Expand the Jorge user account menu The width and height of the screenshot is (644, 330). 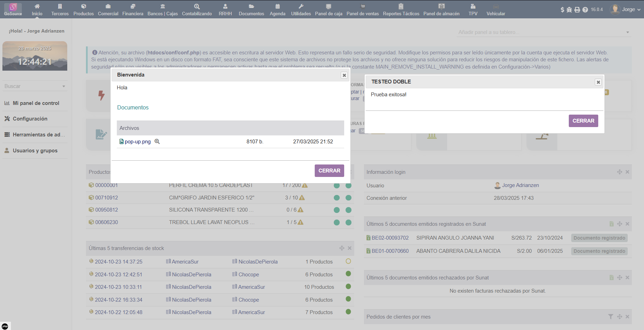coord(625,9)
